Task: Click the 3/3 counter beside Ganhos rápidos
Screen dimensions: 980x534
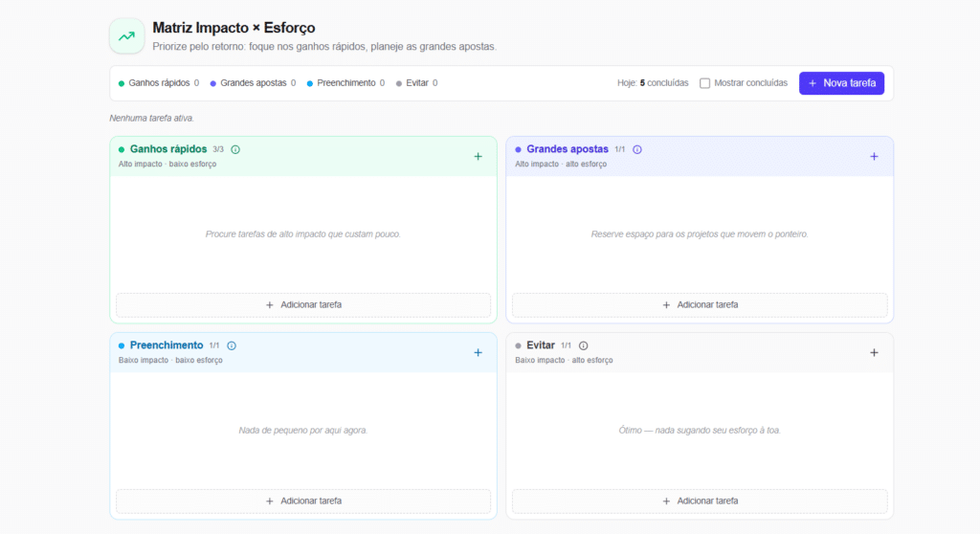Action: coord(218,149)
